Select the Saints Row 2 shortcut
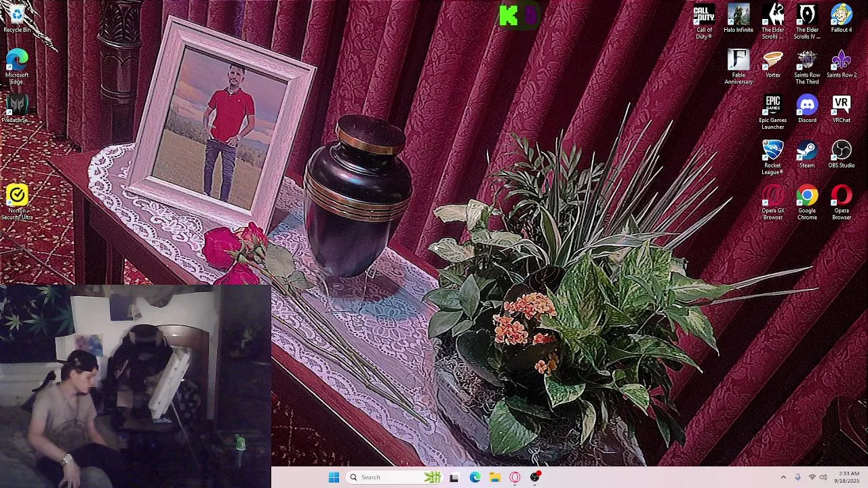 (x=842, y=64)
